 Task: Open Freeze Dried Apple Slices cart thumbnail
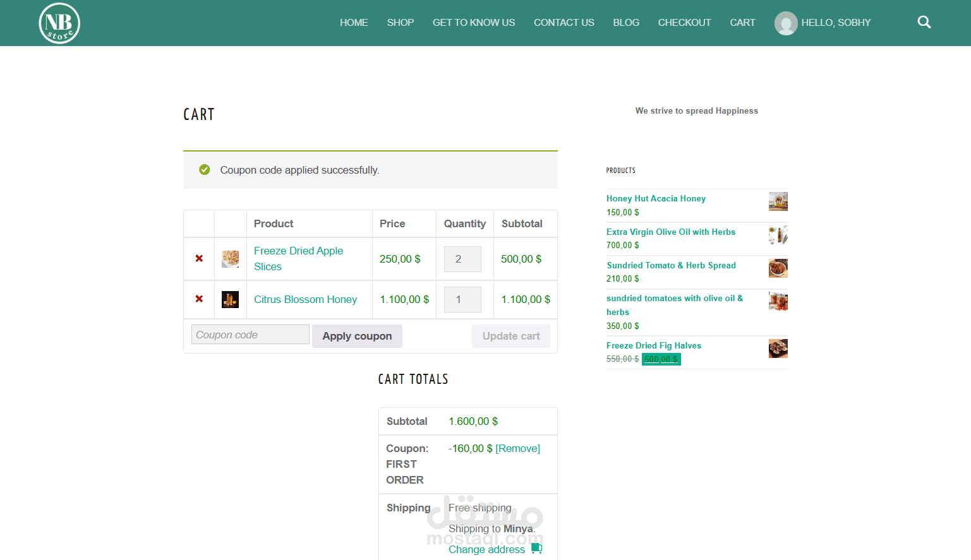tap(231, 259)
